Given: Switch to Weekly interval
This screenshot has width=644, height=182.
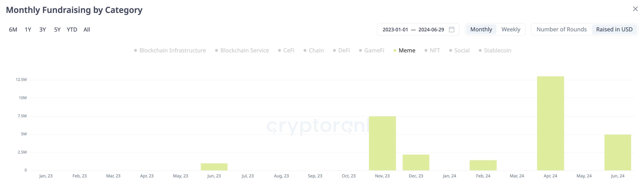Looking at the screenshot, I should click(511, 30).
